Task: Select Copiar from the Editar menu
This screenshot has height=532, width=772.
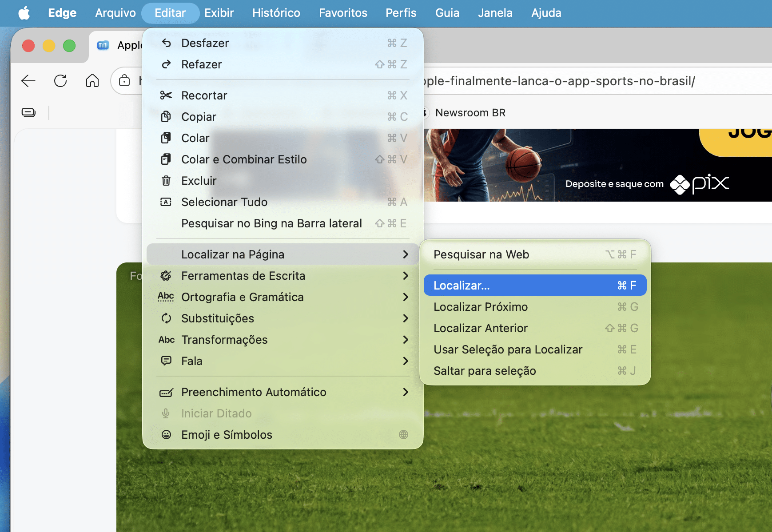Action: [199, 117]
